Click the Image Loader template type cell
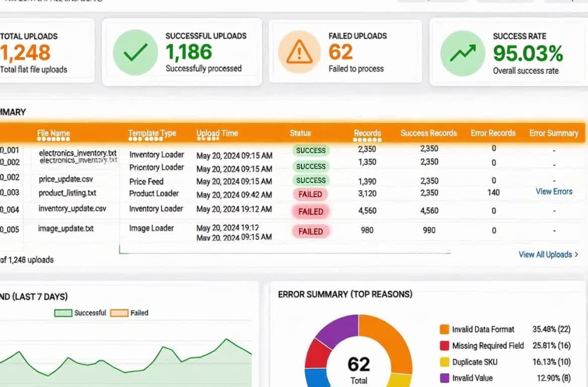This screenshot has height=387, width=588. [152, 228]
